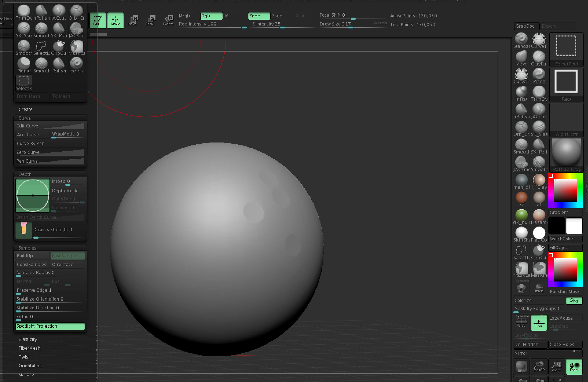Toggle Draw mode button

coord(115,20)
